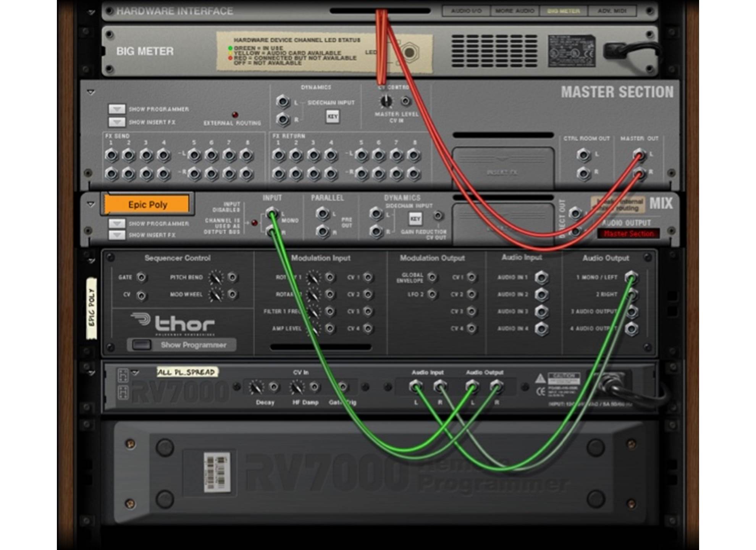756x550 pixels.
Task: Click the Master Section audio output display
Action: (629, 233)
